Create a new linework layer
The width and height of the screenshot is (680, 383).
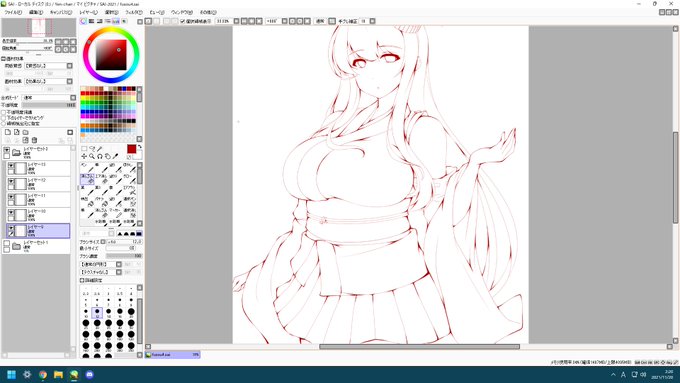pos(16,132)
